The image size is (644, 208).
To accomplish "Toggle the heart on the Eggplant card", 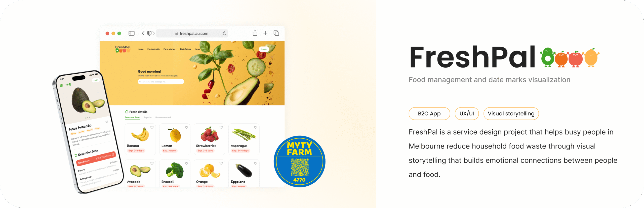I will click(256, 163).
